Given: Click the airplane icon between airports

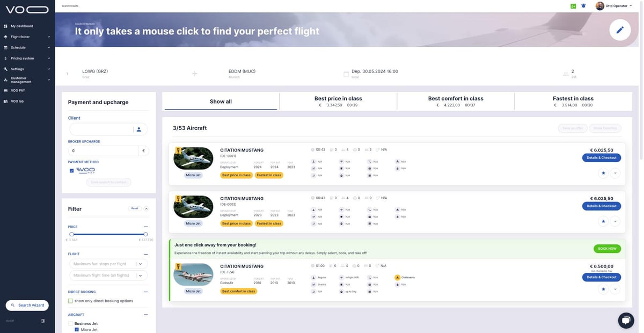Looking at the screenshot, I should (195, 74).
